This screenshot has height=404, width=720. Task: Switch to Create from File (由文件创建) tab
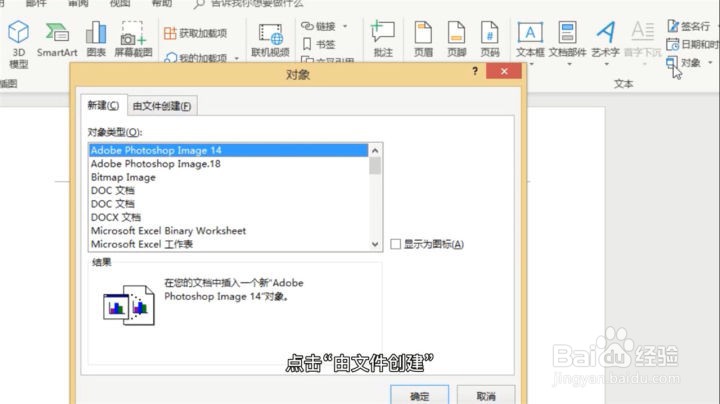162,106
